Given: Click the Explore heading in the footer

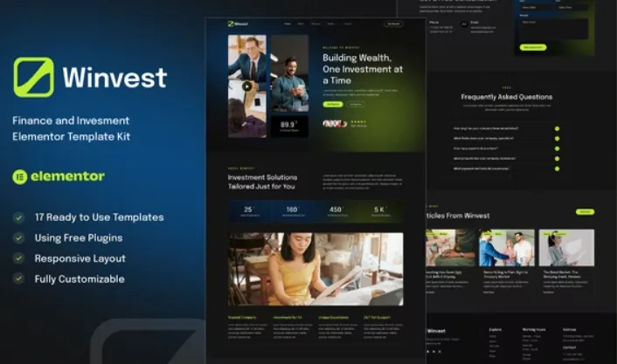Looking at the screenshot, I should pos(495,329).
